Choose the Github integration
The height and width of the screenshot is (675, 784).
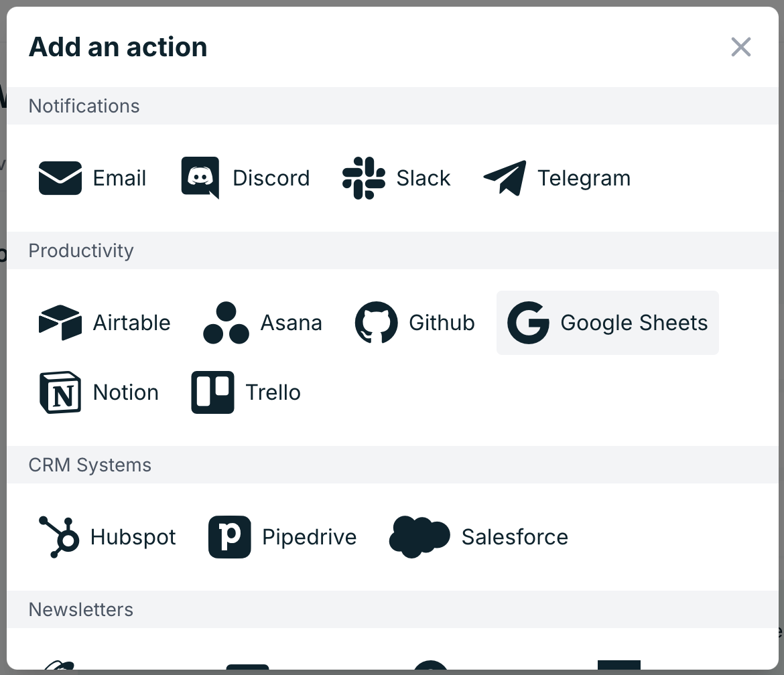pyautogui.click(x=414, y=323)
